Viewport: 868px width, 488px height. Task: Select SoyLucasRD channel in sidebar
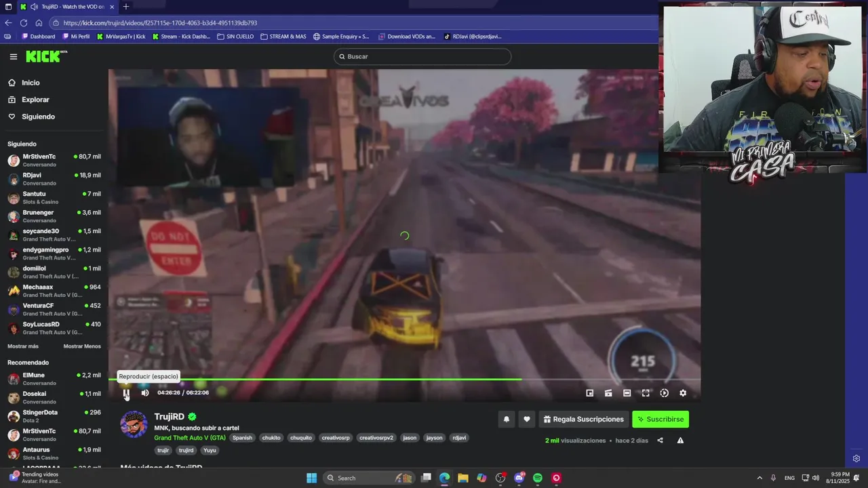[x=54, y=328]
